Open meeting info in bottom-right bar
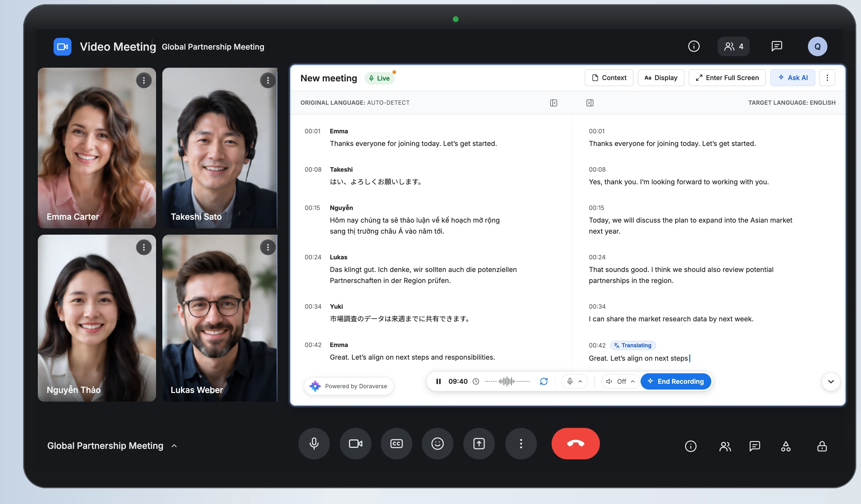 pyautogui.click(x=691, y=446)
